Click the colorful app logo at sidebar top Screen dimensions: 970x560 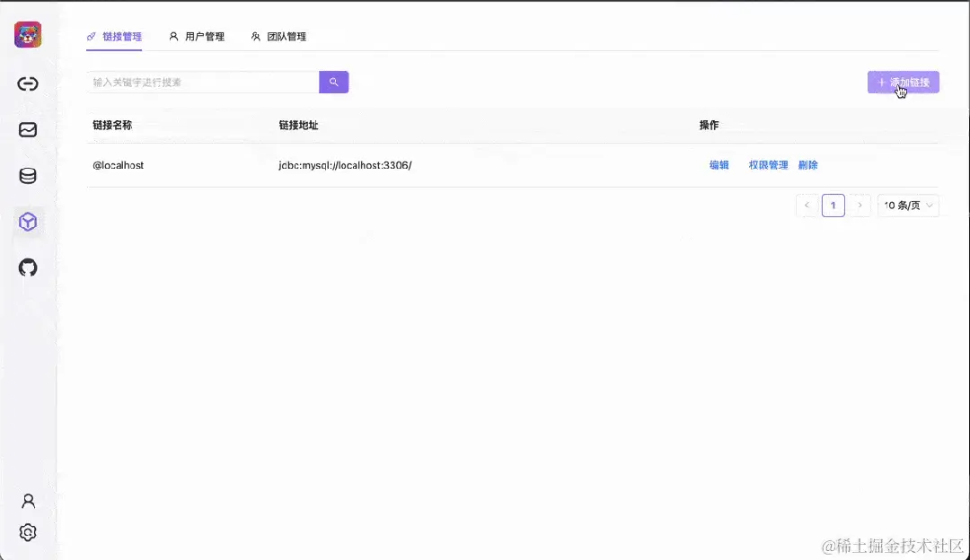(28, 33)
